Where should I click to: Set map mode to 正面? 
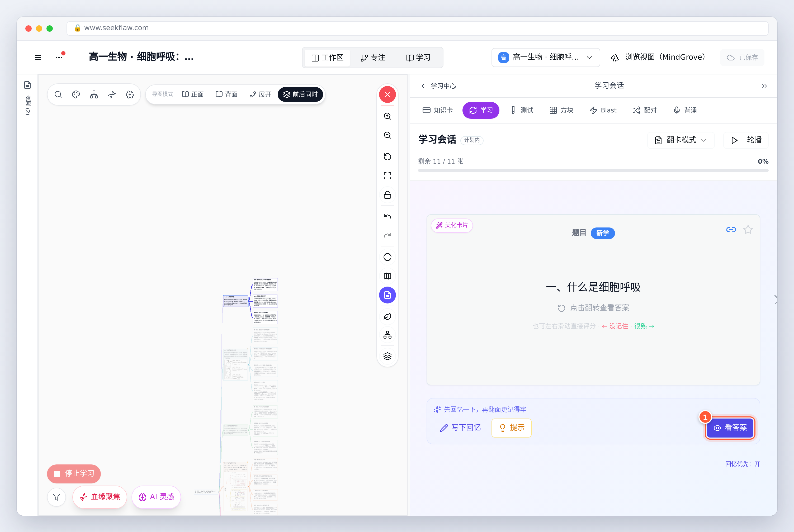pos(193,94)
